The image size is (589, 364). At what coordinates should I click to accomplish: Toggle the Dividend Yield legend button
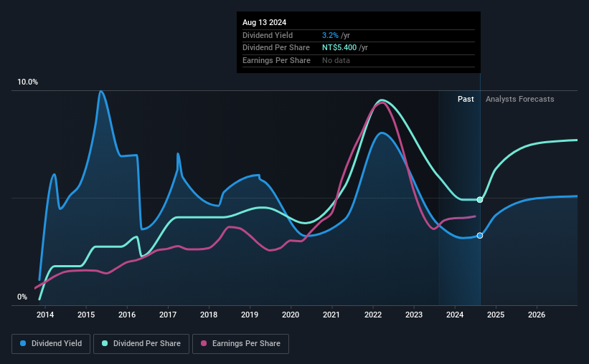click(51, 344)
